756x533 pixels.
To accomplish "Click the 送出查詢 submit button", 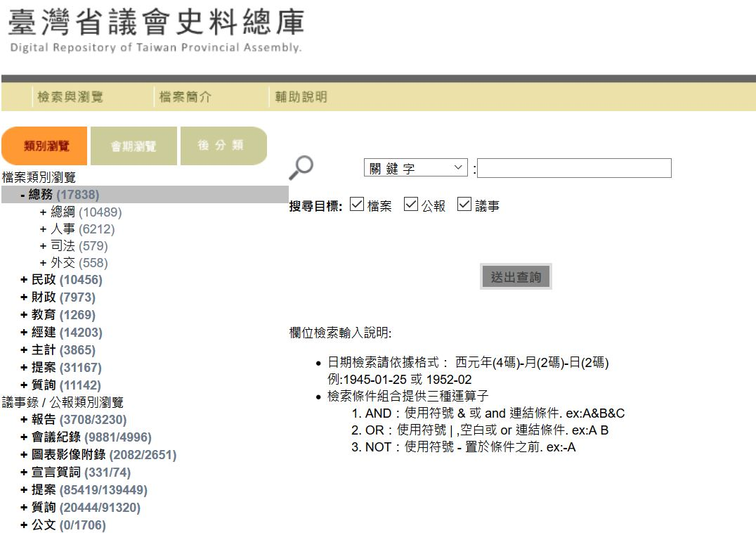I will 515,276.
